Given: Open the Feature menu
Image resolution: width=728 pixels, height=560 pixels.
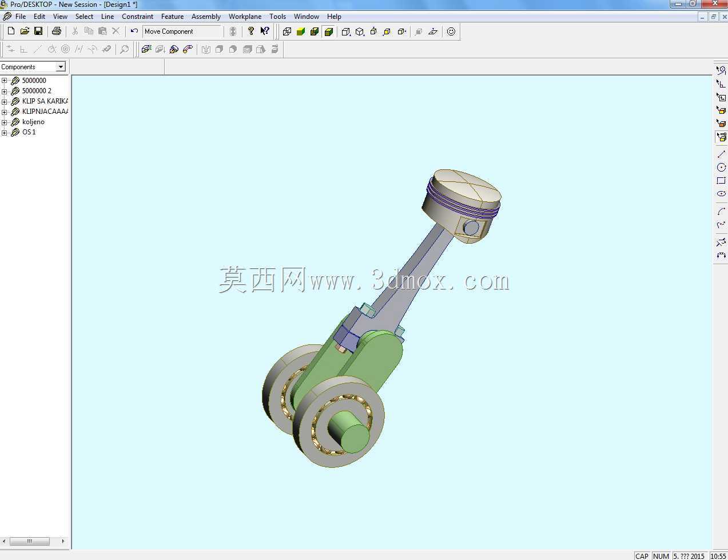Looking at the screenshot, I should point(172,17).
